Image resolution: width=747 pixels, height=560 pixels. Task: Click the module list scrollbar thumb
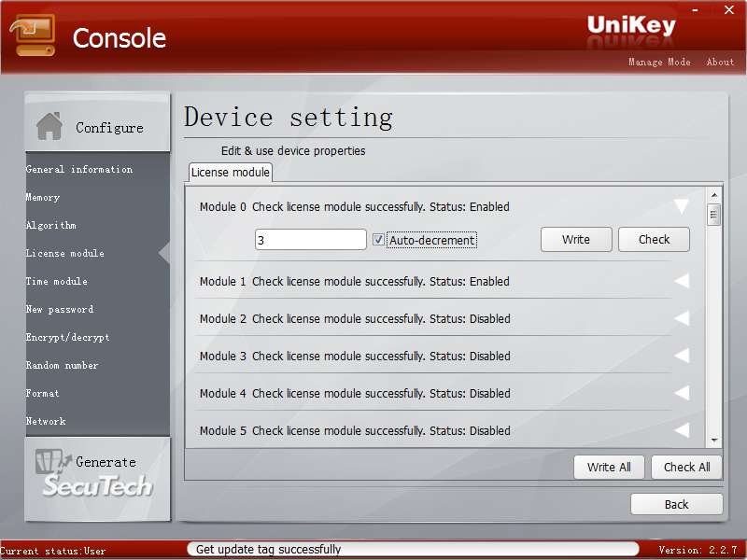[x=713, y=215]
